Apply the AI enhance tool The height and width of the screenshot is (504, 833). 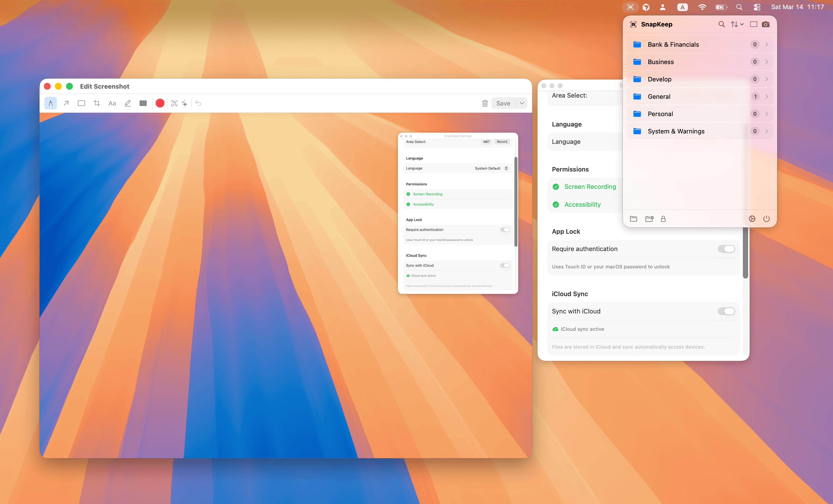point(185,103)
